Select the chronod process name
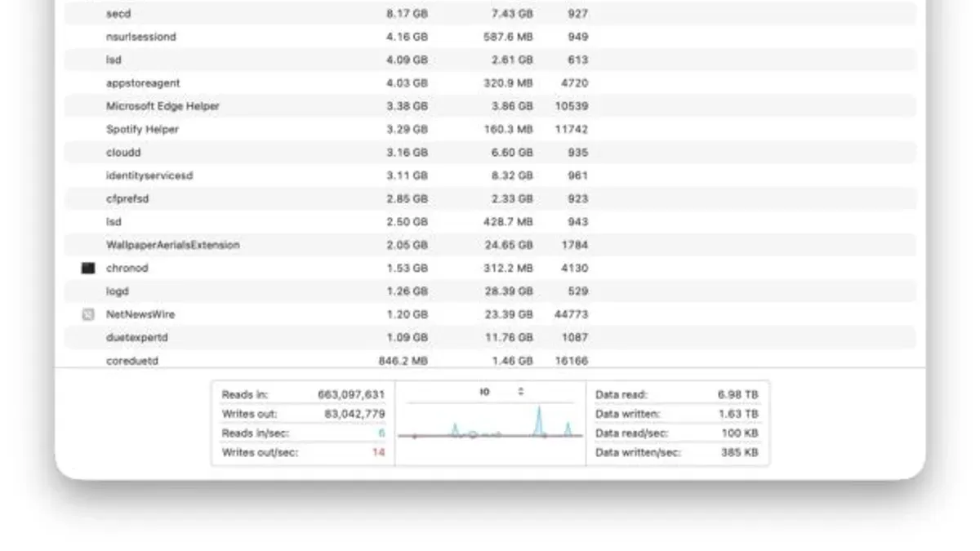Screen dimensions: 980x551 coord(127,268)
